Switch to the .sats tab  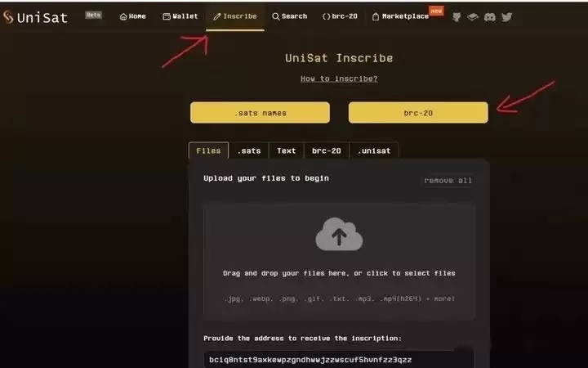tap(249, 151)
